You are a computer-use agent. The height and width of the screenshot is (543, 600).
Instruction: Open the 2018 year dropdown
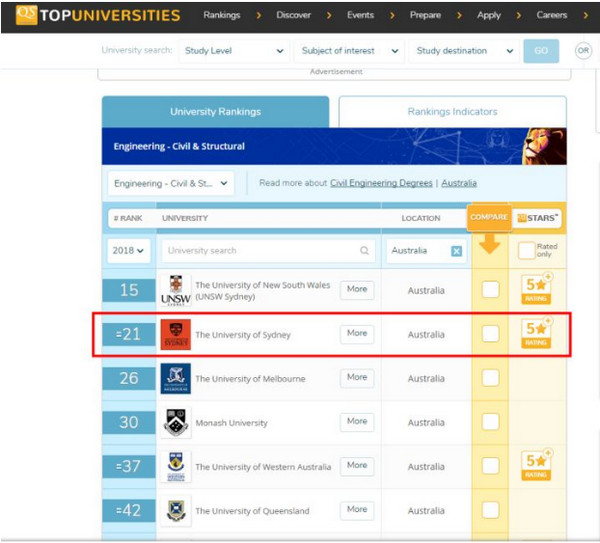click(x=129, y=251)
